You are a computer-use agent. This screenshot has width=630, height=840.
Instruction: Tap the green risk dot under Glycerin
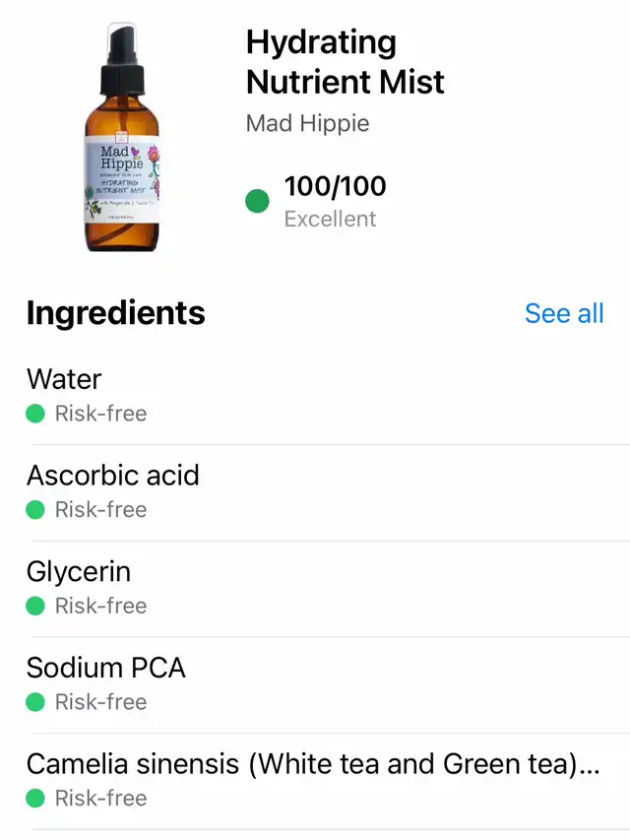coord(35,606)
